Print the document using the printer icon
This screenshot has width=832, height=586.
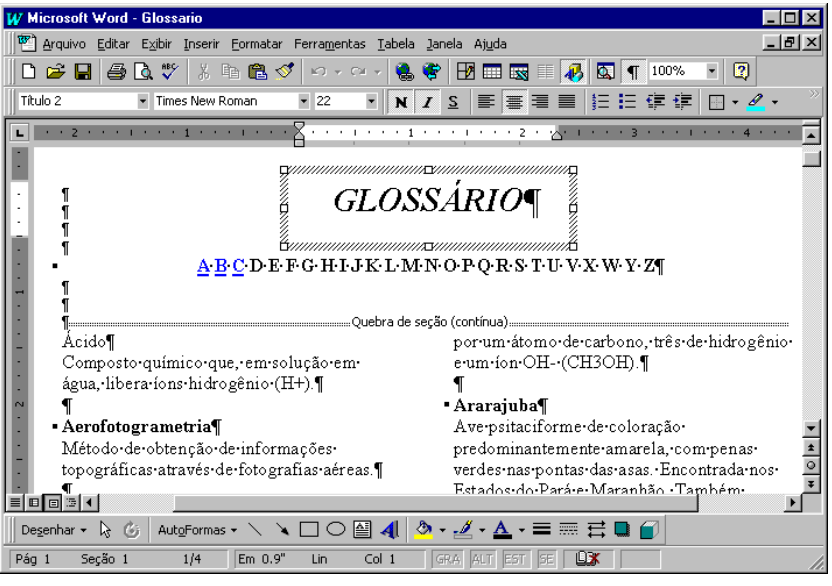tap(116, 71)
